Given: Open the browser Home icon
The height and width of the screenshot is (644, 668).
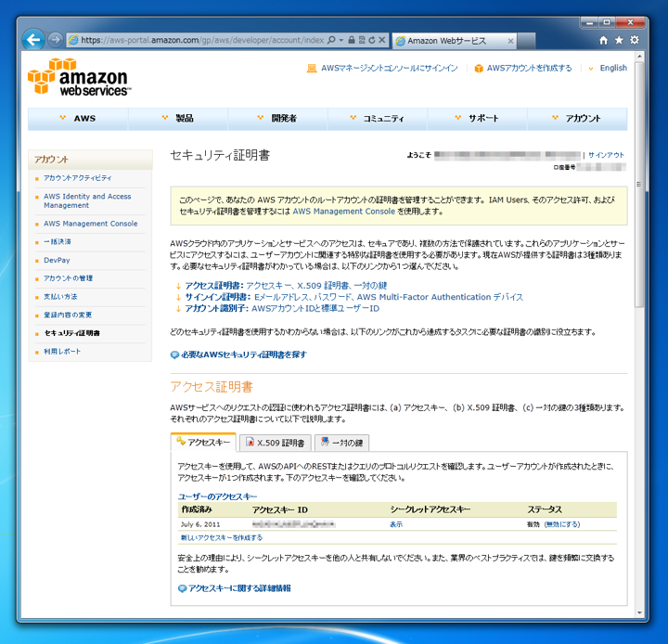Looking at the screenshot, I should 603,40.
